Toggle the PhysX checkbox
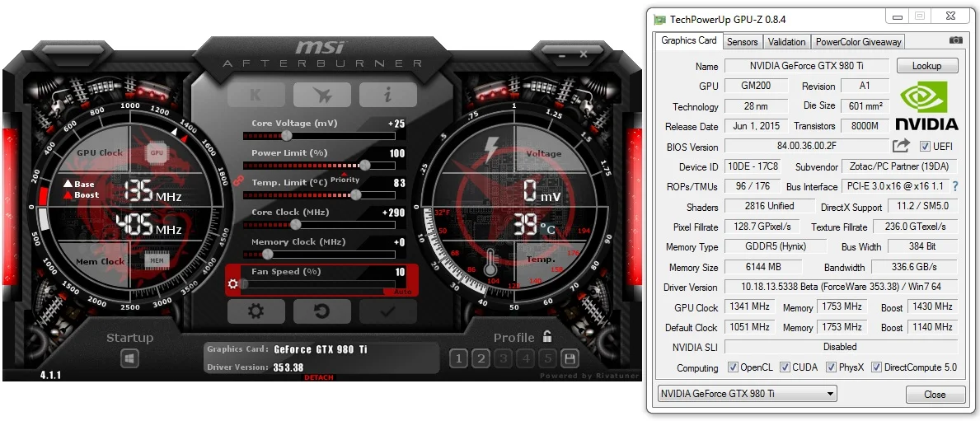The height and width of the screenshot is (421, 980). [x=831, y=367]
